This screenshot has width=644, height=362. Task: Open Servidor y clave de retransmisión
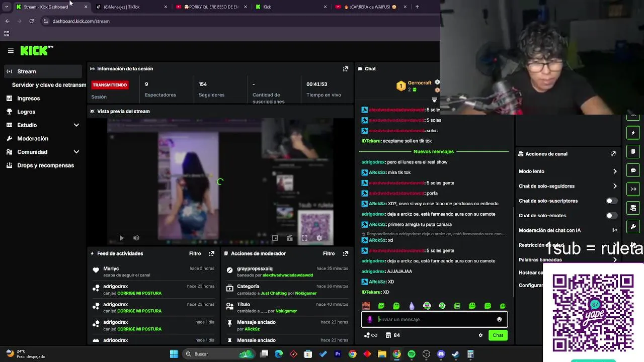tap(49, 85)
